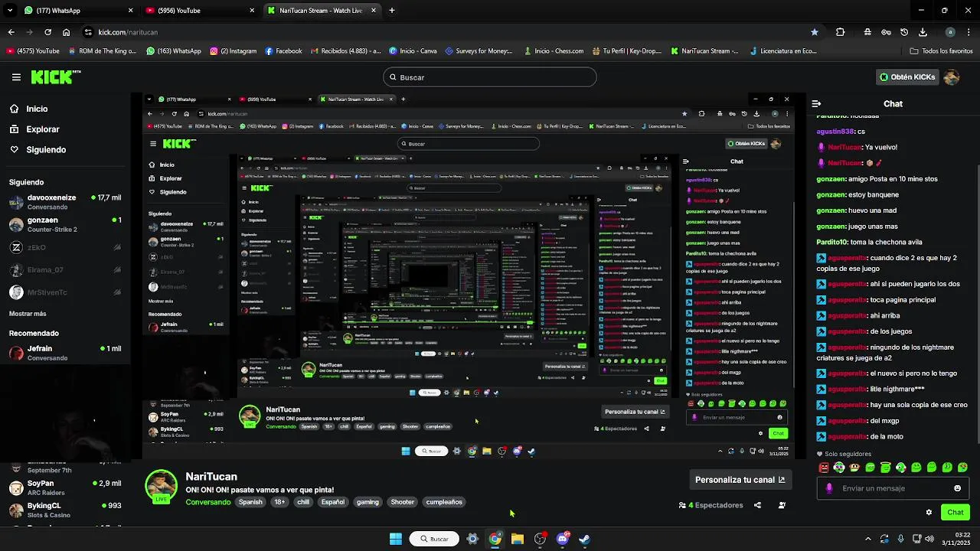
Task: Click the chat message 'amigo Posta en 10 mine stos'
Action: pyautogui.click(x=893, y=179)
